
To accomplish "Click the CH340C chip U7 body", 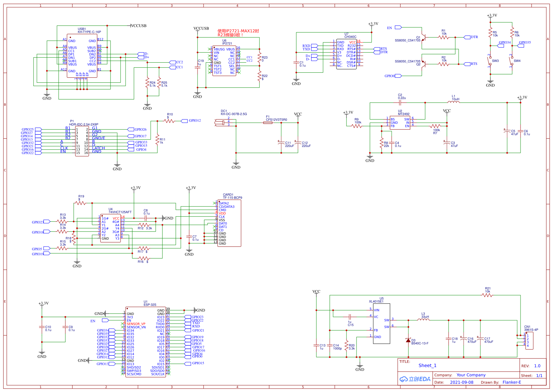I will point(346,54).
